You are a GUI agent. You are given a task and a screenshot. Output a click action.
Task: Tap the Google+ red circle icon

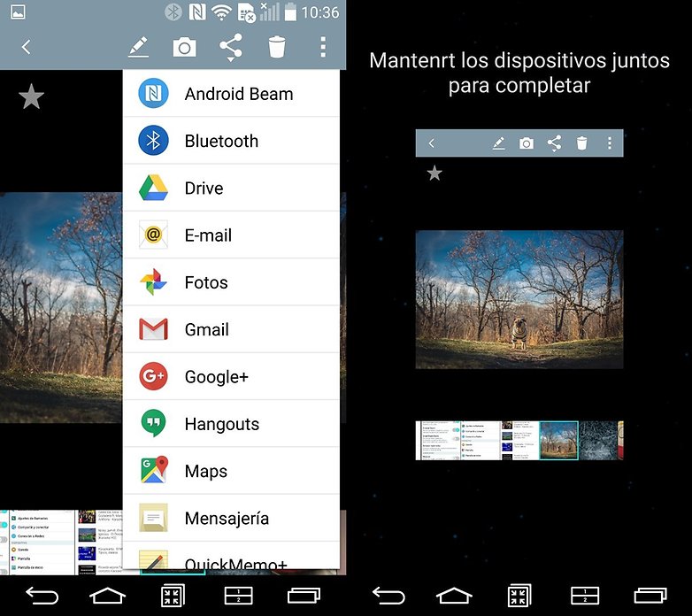pyautogui.click(x=153, y=376)
